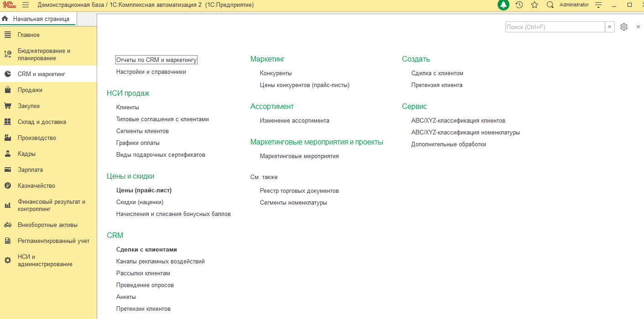
Task: Click the Закупки cart icon
Action: tap(8, 106)
